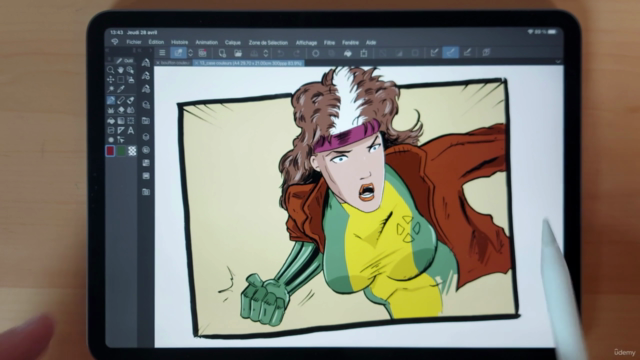The width and height of the screenshot is (640, 360).
Task: Click the Undo arrow
Action: tap(280, 53)
